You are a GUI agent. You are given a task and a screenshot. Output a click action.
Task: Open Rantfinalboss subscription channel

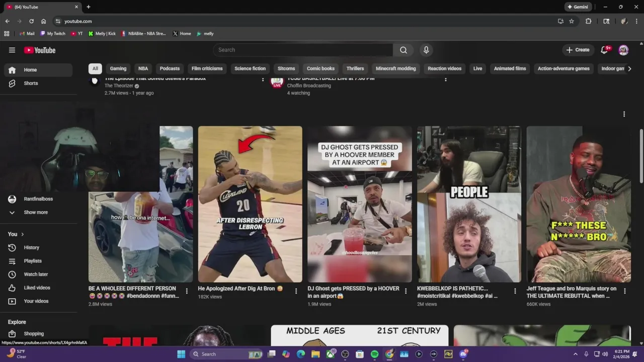38,199
